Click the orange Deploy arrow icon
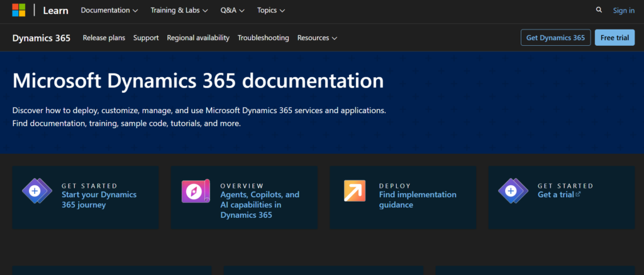This screenshot has height=275, width=644. (354, 190)
